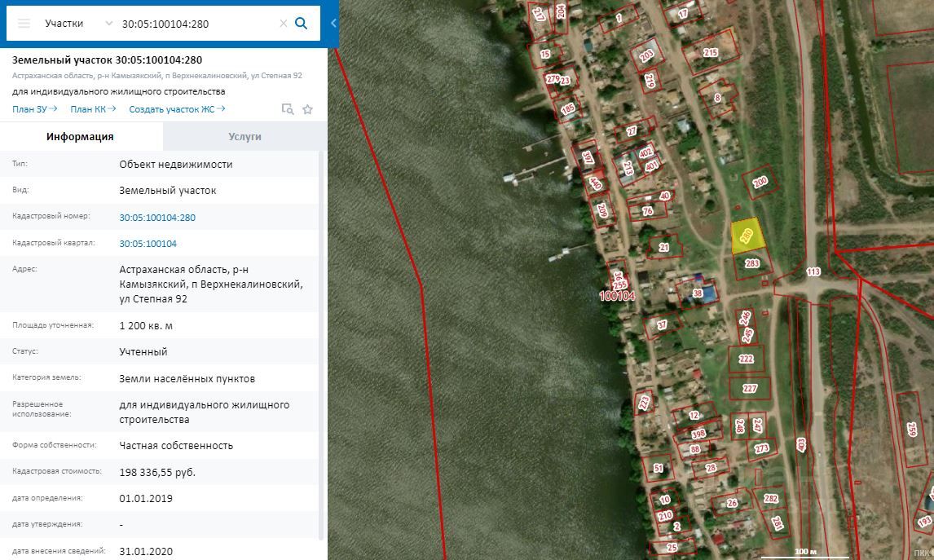Add parcel to favorites with star icon
This screenshot has width=934, height=560.
click(307, 109)
